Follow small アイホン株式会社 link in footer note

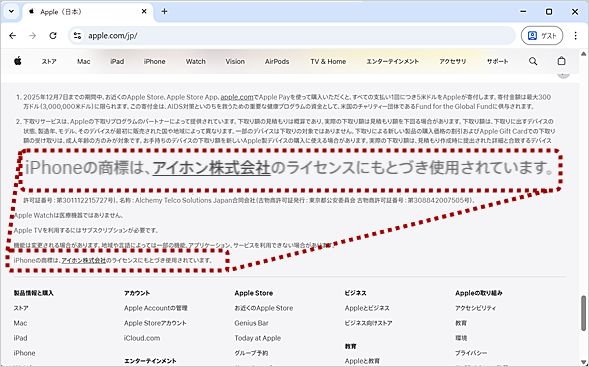84,260
